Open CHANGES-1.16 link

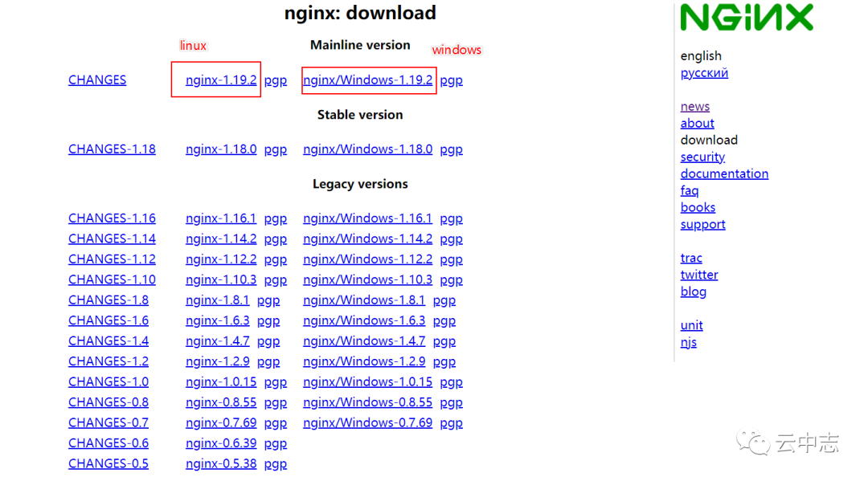(112, 218)
